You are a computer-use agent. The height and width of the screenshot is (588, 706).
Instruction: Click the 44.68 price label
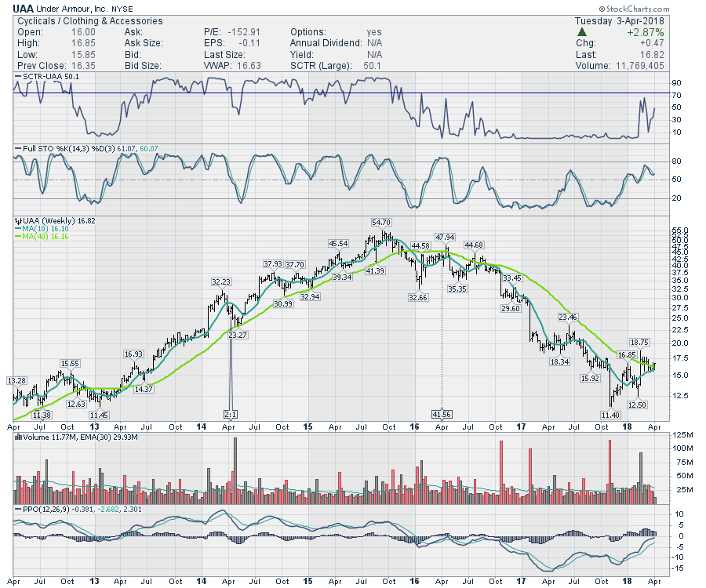474,245
